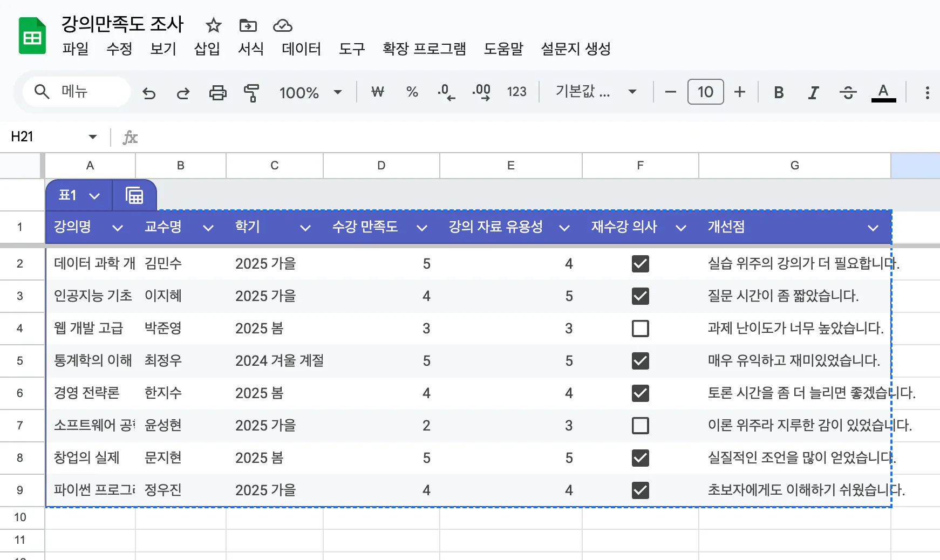
Task: Uncheck 재수강 의사 for 데이터 과학 row
Action: [640, 264]
